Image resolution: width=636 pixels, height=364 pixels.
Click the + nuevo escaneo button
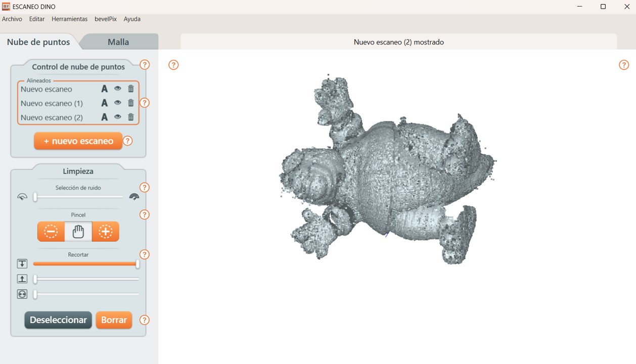pyautogui.click(x=78, y=141)
